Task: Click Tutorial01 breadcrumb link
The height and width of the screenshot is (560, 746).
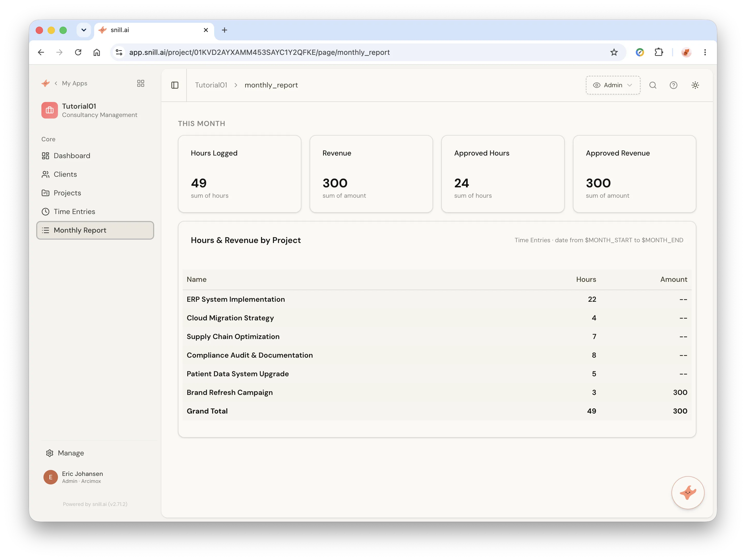Action: [211, 85]
